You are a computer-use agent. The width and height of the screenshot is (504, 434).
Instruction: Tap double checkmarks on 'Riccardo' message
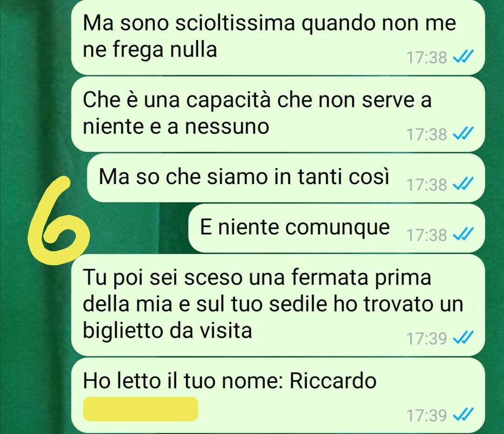(463, 415)
